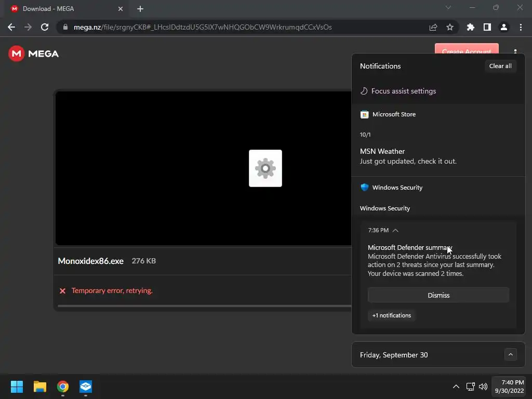Select the Download - MEGA tab

tap(65, 9)
